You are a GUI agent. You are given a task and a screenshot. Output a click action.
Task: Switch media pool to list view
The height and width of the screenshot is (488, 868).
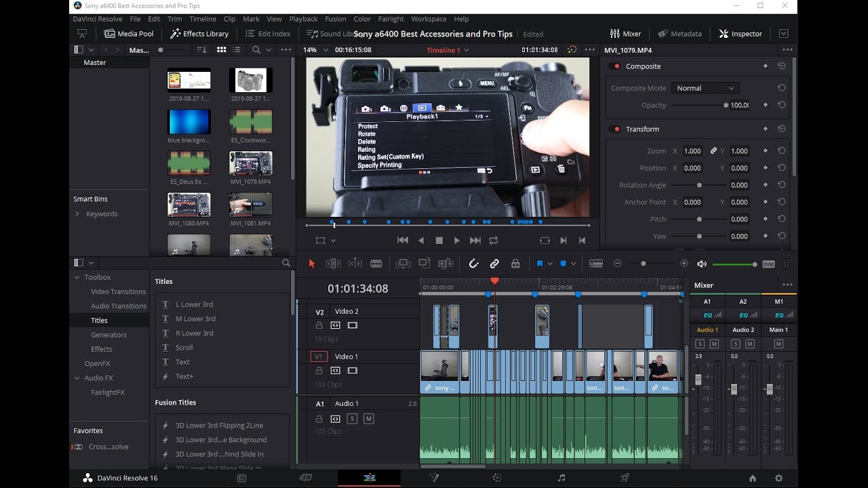coord(237,50)
